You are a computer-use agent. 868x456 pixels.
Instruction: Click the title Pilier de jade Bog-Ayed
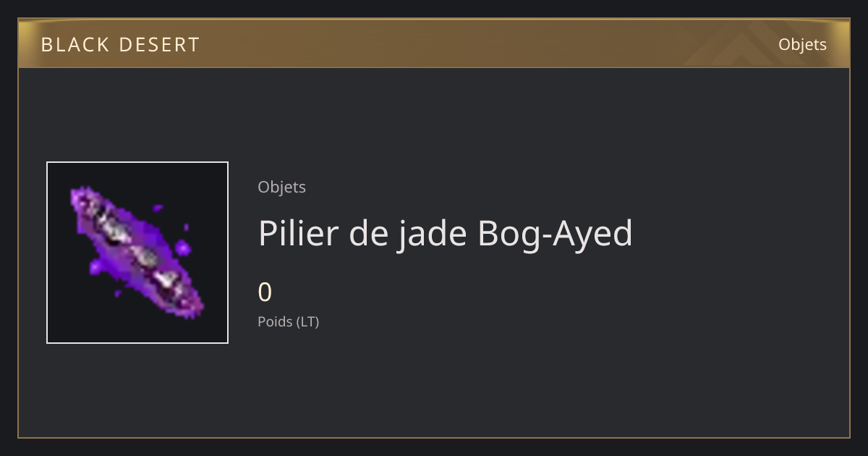446,233
